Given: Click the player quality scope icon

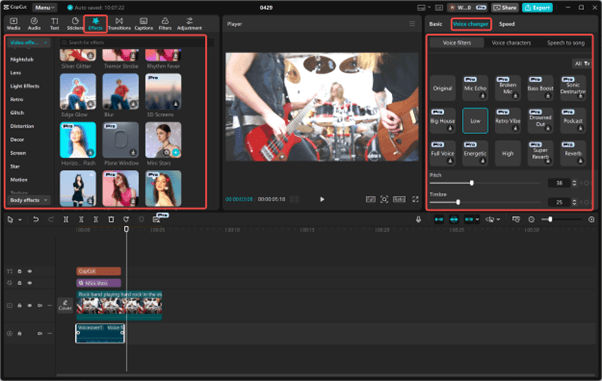Looking at the screenshot, I should [x=370, y=199].
